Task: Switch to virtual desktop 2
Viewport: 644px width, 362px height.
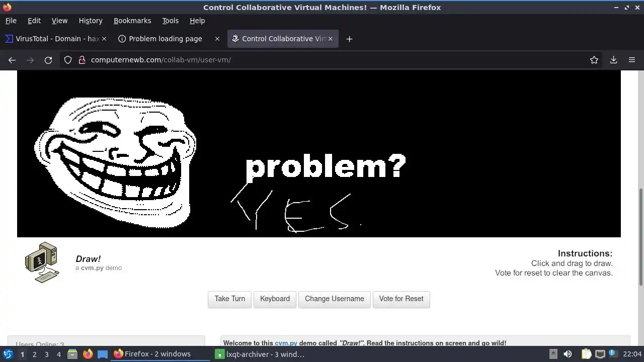Action: (x=34, y=354)
